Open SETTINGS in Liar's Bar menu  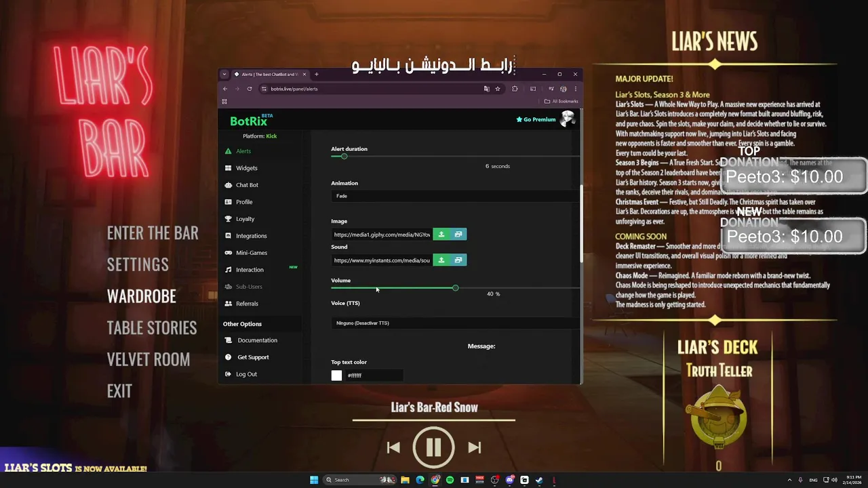click(x=138, y=265)
